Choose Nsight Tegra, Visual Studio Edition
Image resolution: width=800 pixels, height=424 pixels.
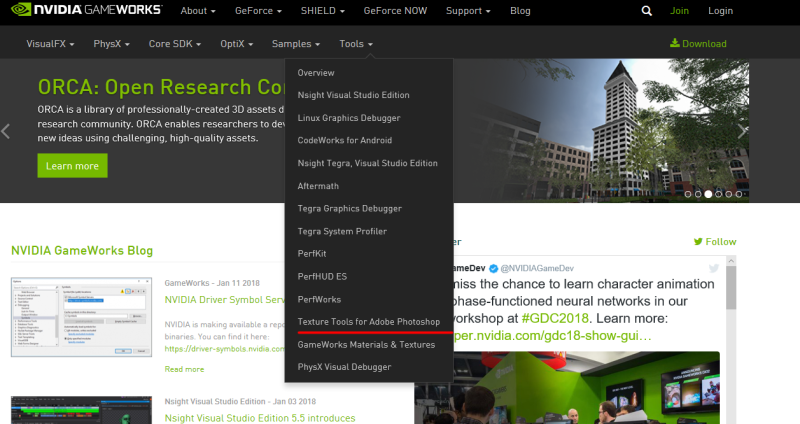pos(369,163)
